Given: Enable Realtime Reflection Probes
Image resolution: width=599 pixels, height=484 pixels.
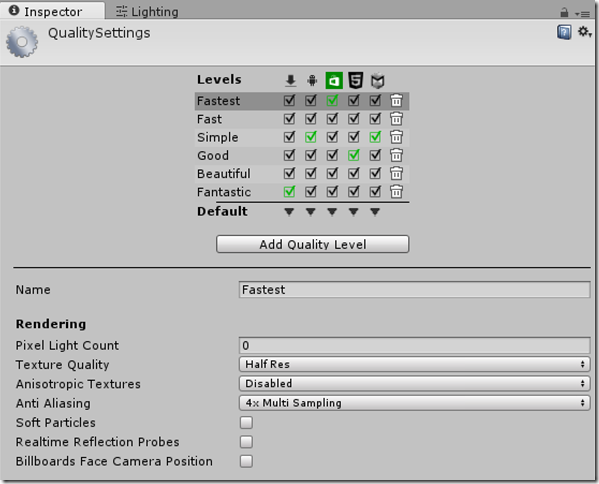Looking at the screenshot, I should coord(246,442).
